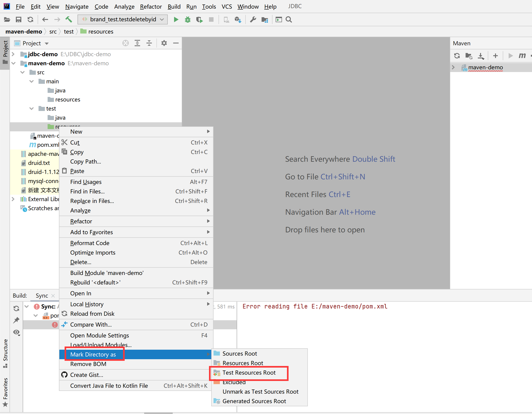Click the wrench settings icon in toolbar
Screen dimensions: 532x414
253,19
